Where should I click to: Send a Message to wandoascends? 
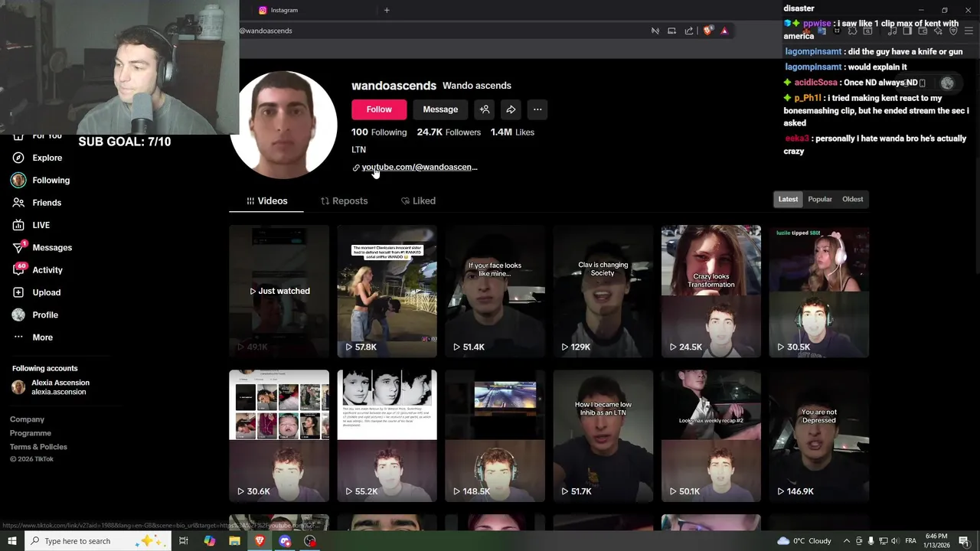tap(440, 109)
